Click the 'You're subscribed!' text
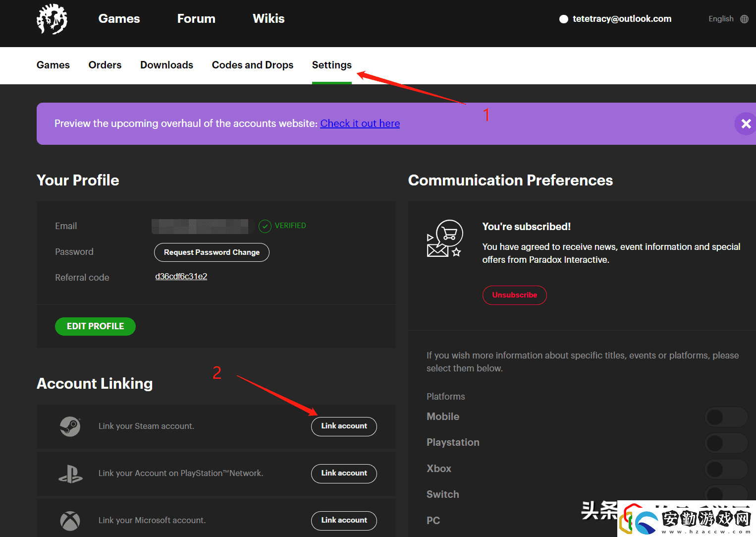 (x=527, y=227)
